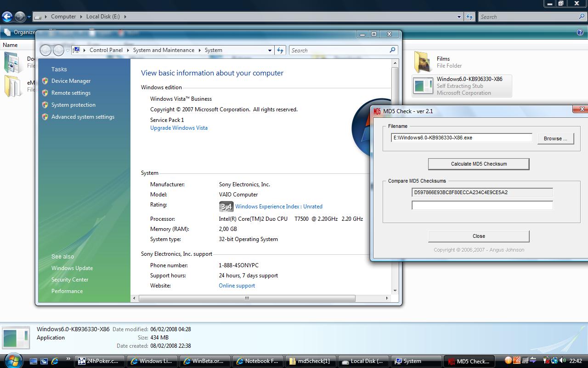The height and width of the screenshot is (368, 588).
Task: Open the Device Manager task link
Action: [x=71, y=81]
